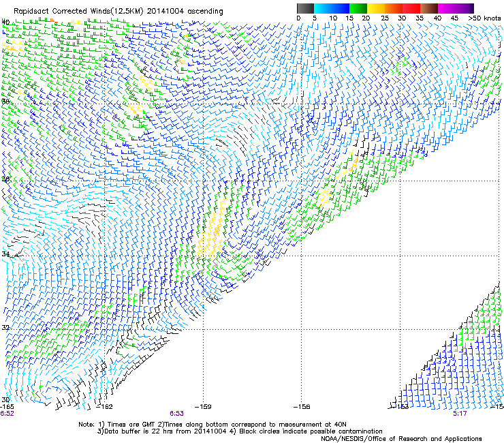Click the latitude label '32'
This screenshot has height=443, width=504.
coord(5,328)
